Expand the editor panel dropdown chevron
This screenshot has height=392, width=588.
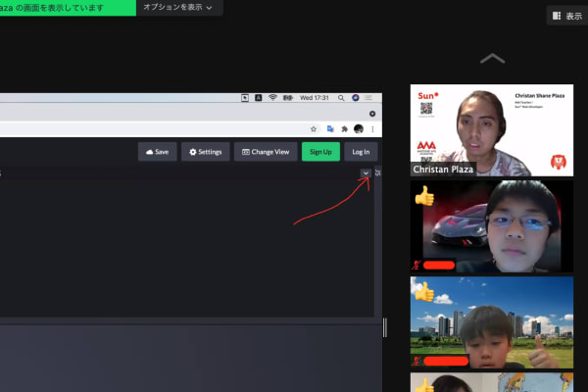(x=366, y=173)
